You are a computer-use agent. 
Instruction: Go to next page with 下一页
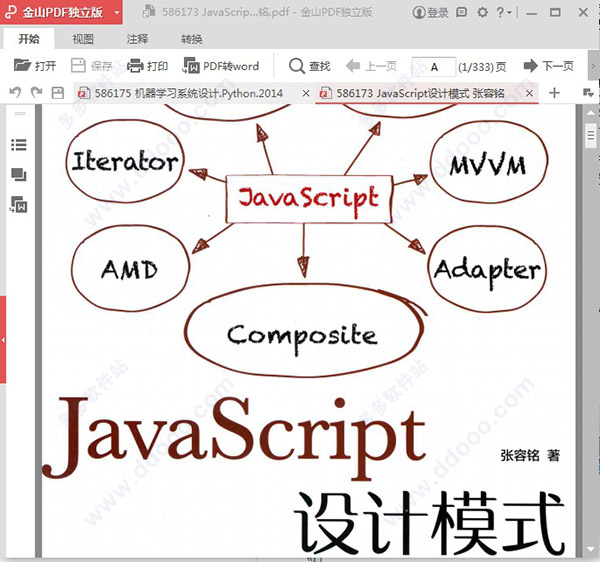[x=549, y=66]
